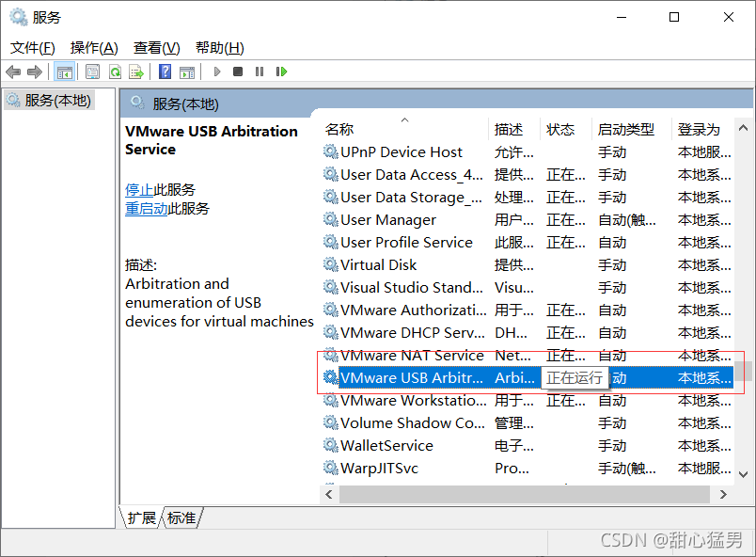The width and height of the screenshot is (756, 557).
Task: Open the Properties toolbar icon
Action: (x=92, y=72)
